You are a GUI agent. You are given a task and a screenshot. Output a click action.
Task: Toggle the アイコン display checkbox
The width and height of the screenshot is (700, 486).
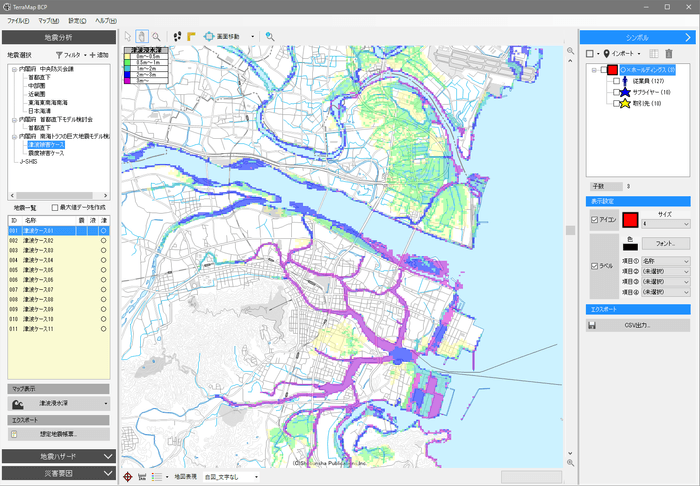point(595,219)
